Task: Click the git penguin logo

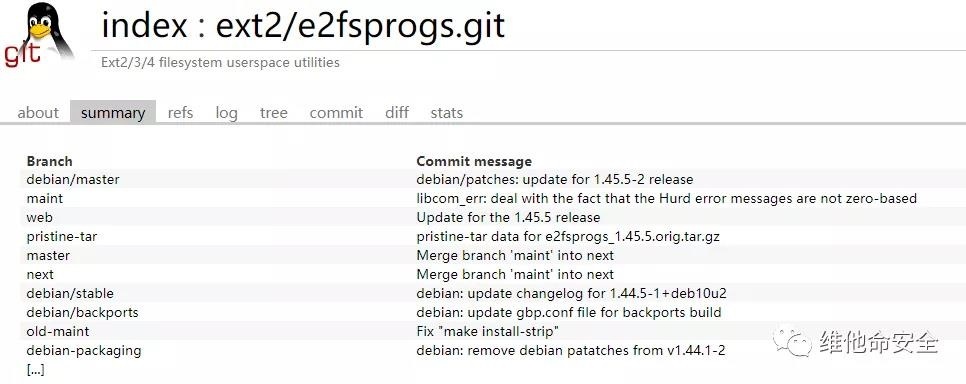Action: (37, 35)
